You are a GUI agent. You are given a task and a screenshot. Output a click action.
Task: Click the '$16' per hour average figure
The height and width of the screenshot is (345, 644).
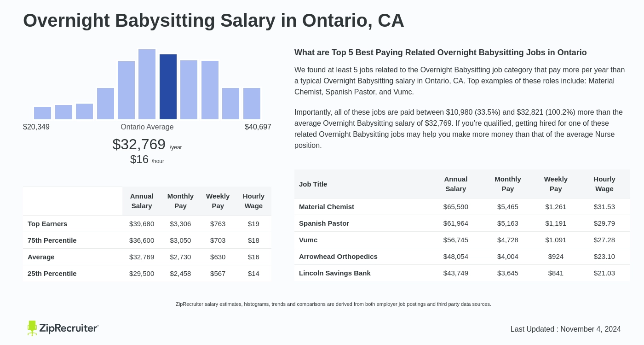139,159
